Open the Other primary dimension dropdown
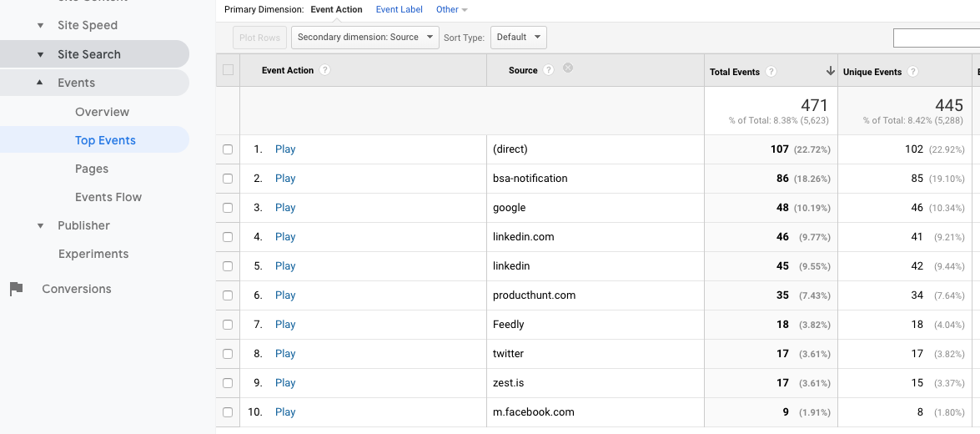Screen dimensions: 980x434 (452, 9)
